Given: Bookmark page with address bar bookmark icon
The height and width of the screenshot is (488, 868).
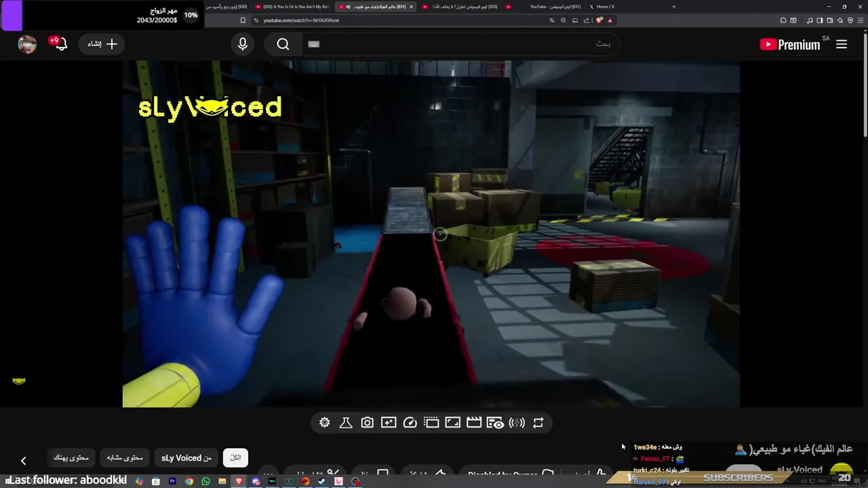Looking at the screenshot, I should (x=243, y=20).
